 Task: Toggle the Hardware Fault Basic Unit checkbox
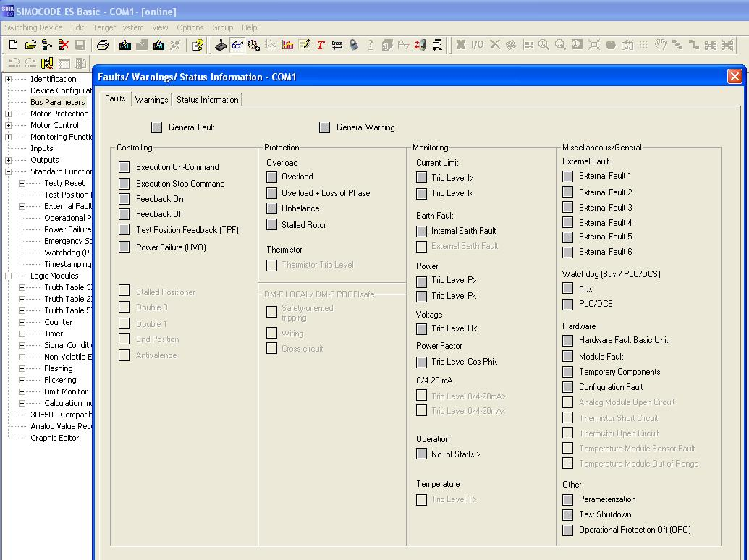point(567,340)
